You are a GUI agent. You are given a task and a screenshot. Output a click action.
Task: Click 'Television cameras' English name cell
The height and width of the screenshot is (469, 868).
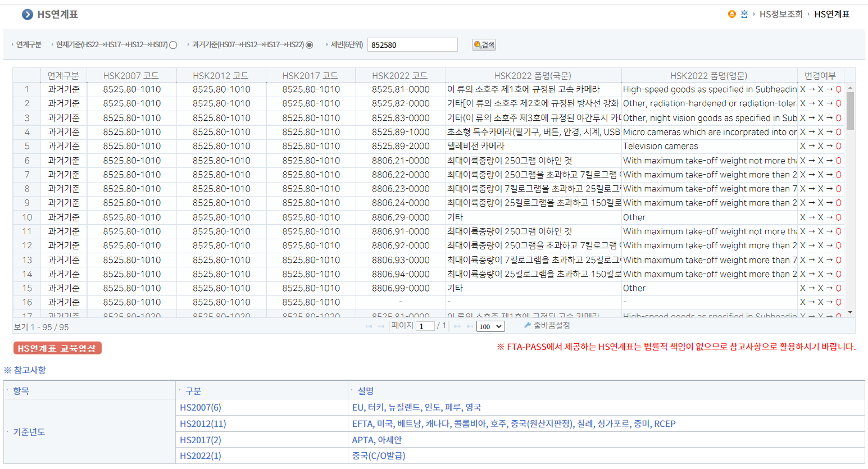[709, 146]
